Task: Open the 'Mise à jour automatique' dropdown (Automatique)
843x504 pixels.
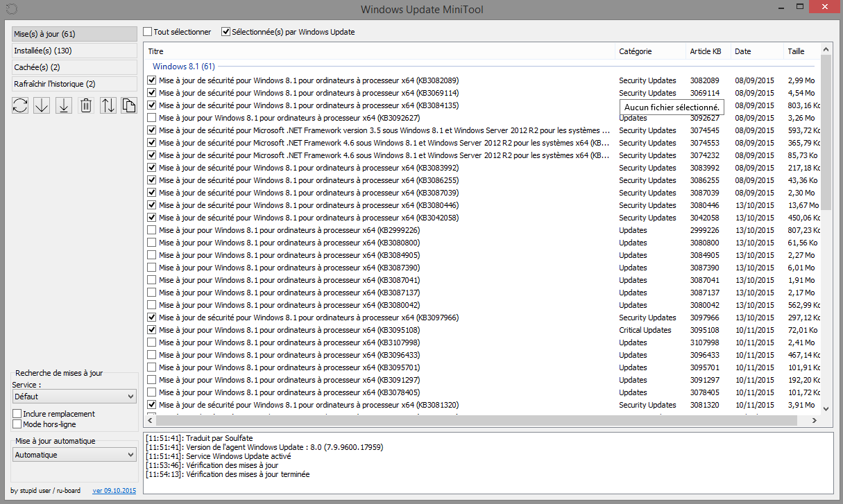Action: click(75, 455)
